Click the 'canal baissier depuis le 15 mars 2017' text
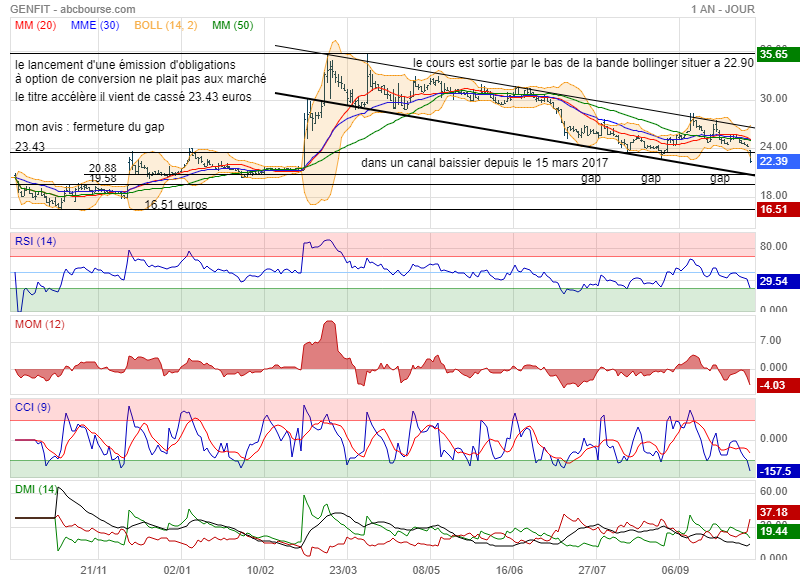800x580 pixels. [485, 163]
